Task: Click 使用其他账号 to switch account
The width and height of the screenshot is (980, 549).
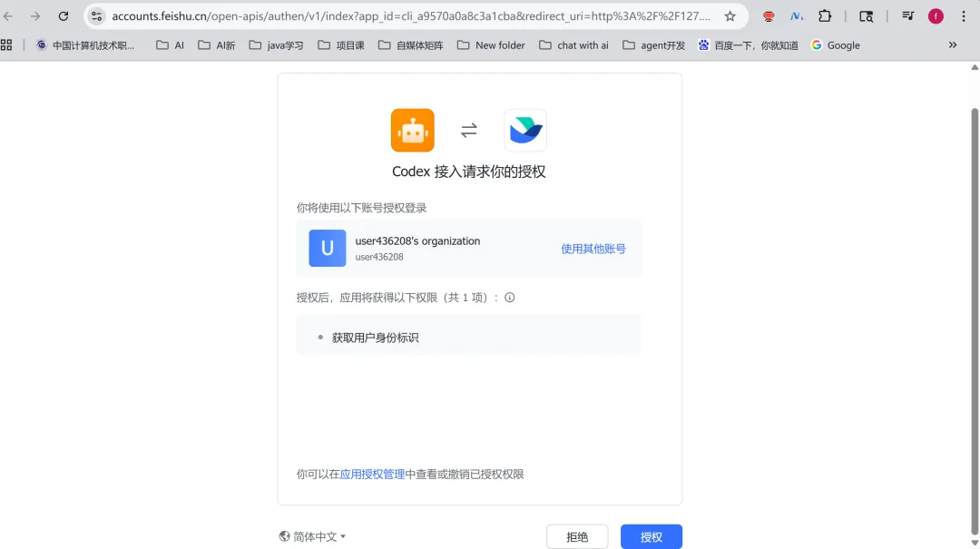Action: click(x=593, y=249)
